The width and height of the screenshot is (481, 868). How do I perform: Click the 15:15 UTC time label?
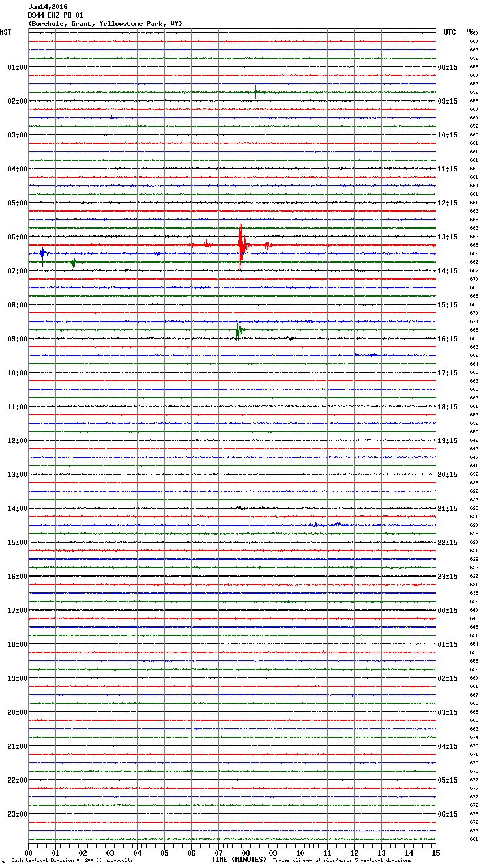[448, 305]
